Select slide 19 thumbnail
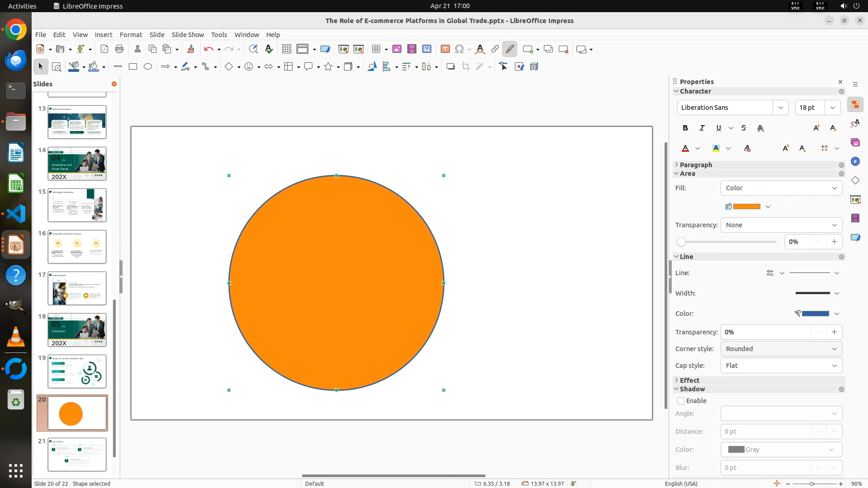868x488 pixels. tap(77, 371)
